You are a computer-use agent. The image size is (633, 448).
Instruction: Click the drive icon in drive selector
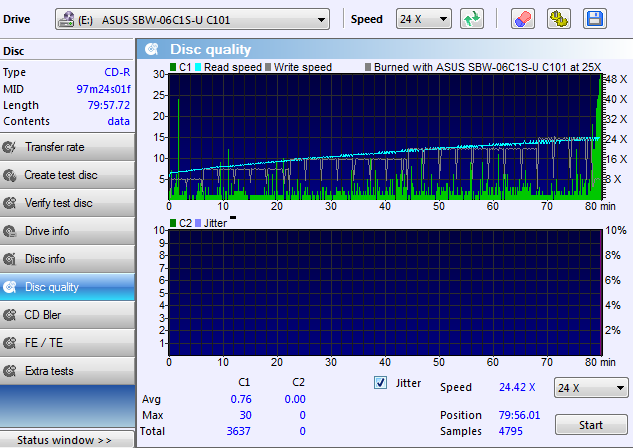tap(66, 19)
